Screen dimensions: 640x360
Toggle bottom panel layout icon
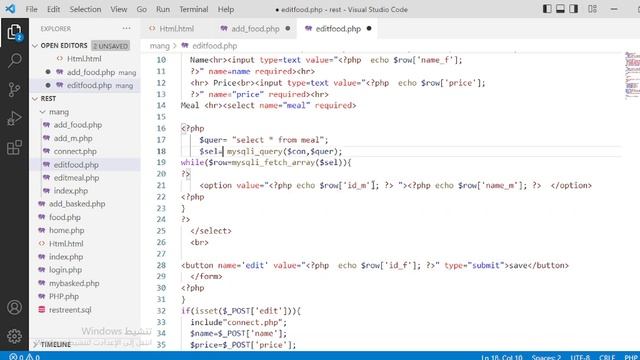coord(560,9)
